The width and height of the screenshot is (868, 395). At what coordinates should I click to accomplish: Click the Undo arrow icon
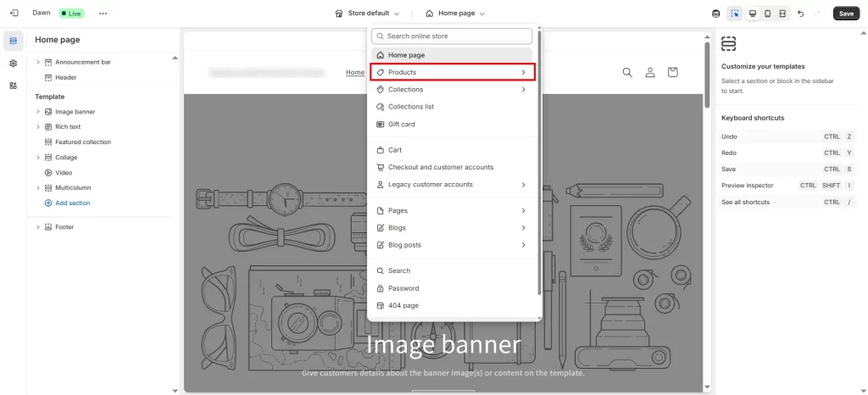[801, 14]
